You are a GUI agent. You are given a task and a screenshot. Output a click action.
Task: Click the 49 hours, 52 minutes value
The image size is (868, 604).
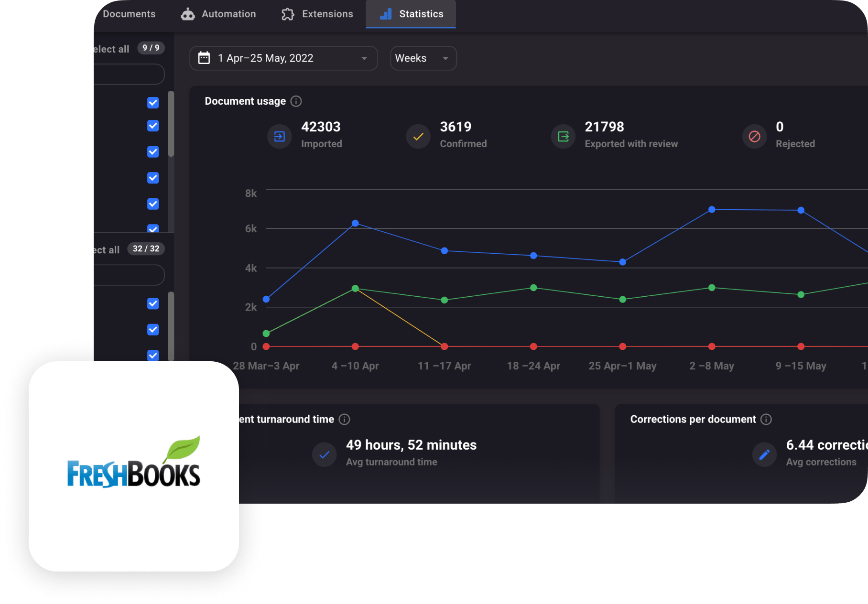tap(412, 445)
